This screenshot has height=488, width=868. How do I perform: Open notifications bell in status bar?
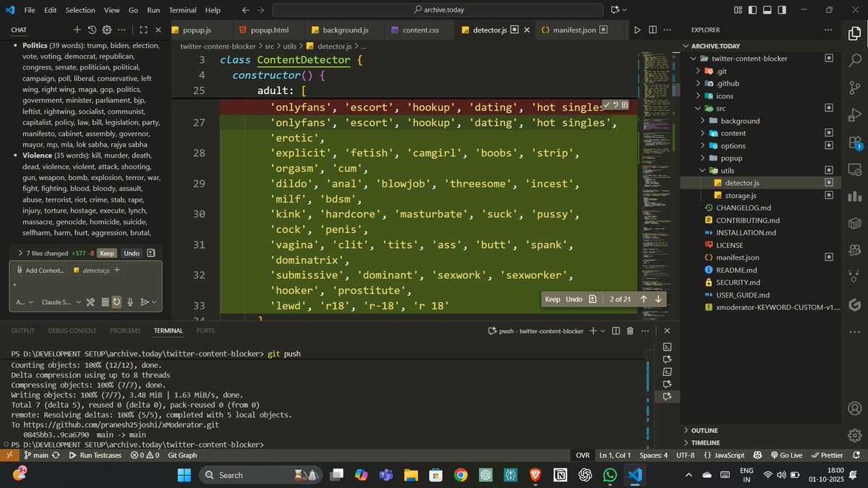[x=858, y=455]
